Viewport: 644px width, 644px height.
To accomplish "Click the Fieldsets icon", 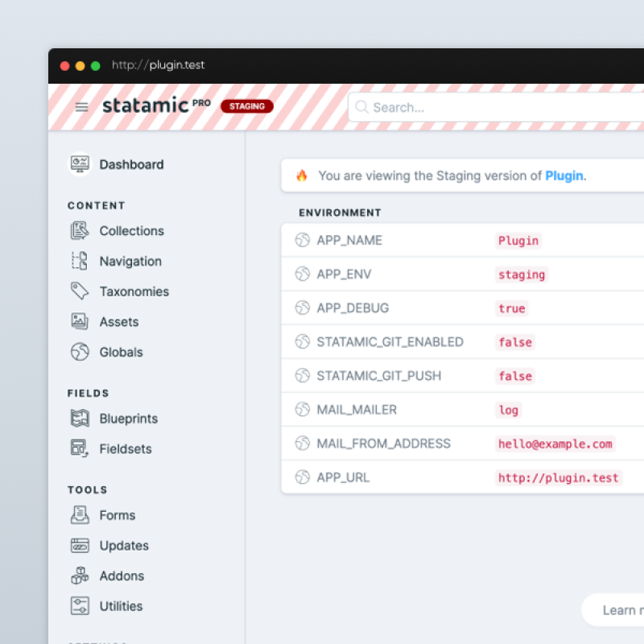I will [80, 448].
